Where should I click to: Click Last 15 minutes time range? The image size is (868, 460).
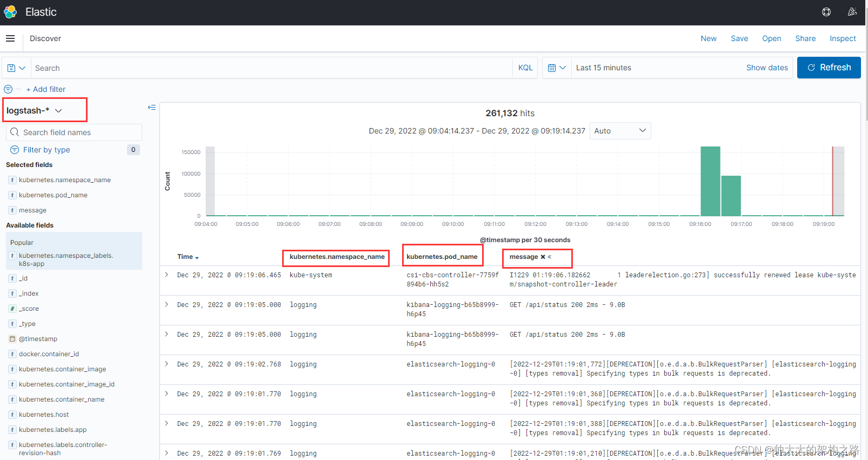tap(604, 68)
